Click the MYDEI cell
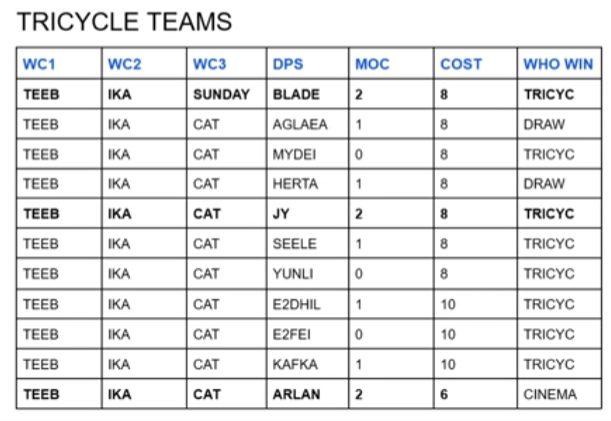This screenshot has height=421, width=611. tap(308, 154)
